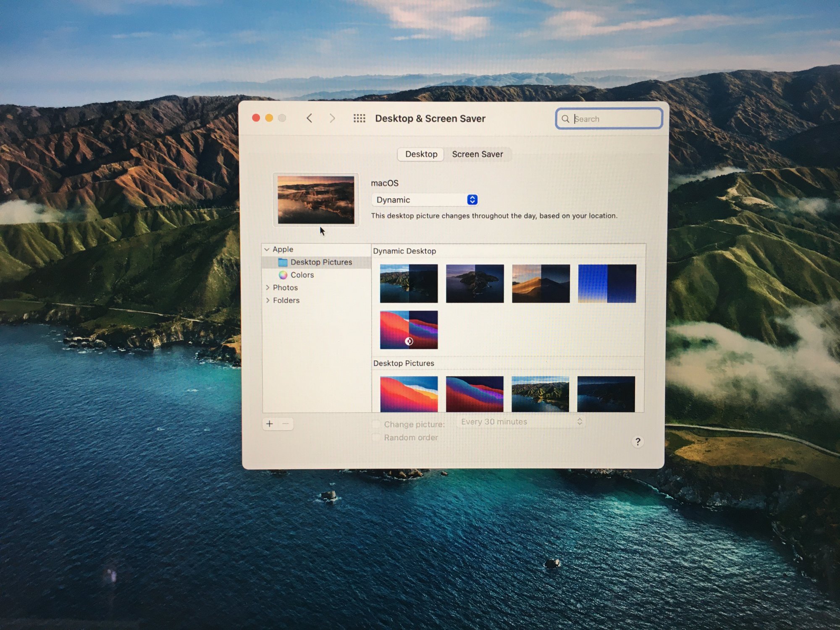Enable the Change picture checkbox

point(376,424)
